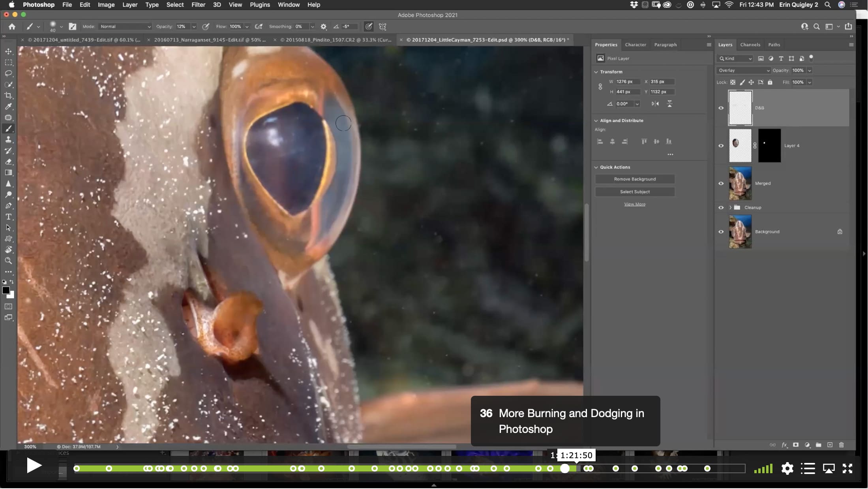This screenshot has height=489, width=868.
Task: Hide Layer 4 visibility eye
Action: click(x=721, y=146)
